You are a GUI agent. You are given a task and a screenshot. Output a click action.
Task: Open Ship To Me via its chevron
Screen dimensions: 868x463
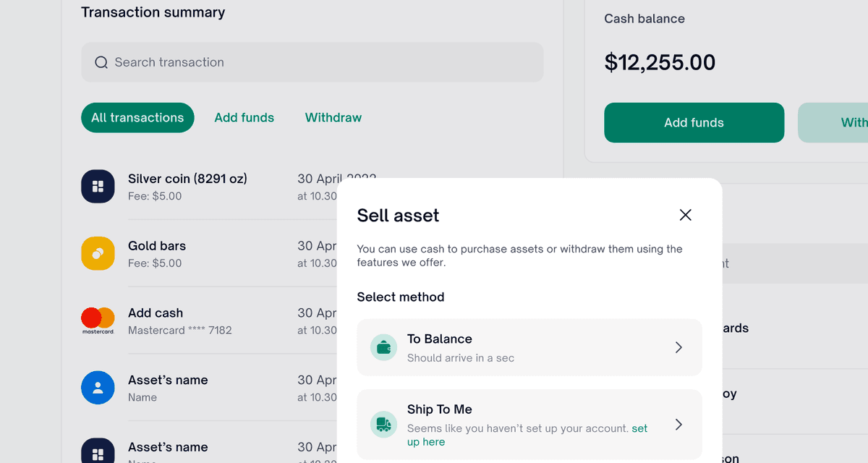[678, 424]
